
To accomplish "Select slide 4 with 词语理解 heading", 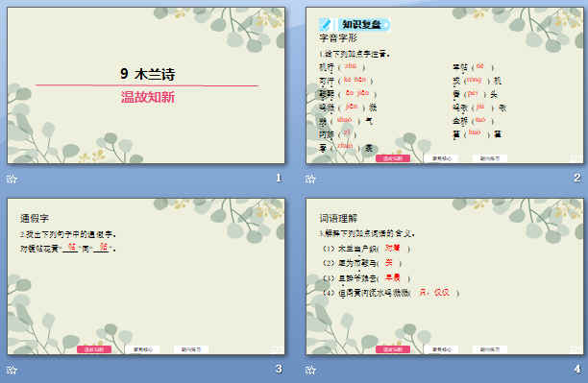I will click(x=445, y=276).
